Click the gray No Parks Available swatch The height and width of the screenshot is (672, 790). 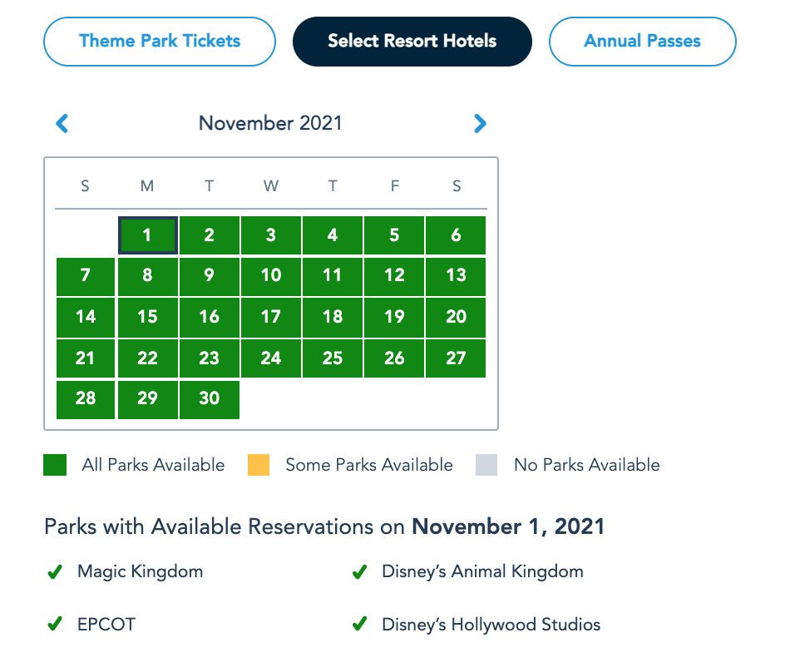[486, 465]
